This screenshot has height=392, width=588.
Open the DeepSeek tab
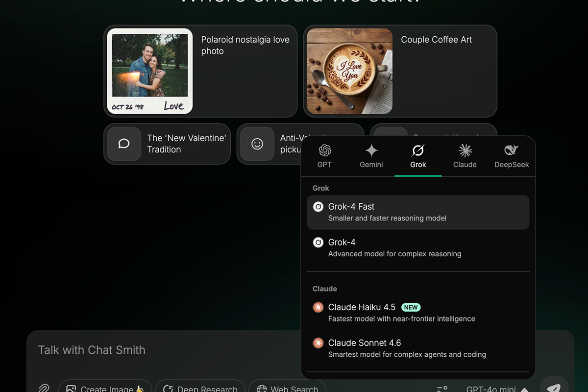(512, 156)
